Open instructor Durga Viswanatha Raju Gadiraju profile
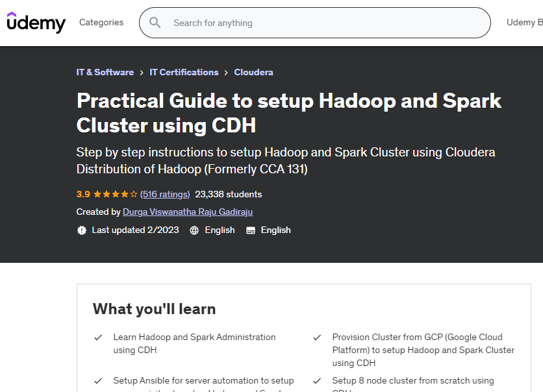 pos(188,212)
